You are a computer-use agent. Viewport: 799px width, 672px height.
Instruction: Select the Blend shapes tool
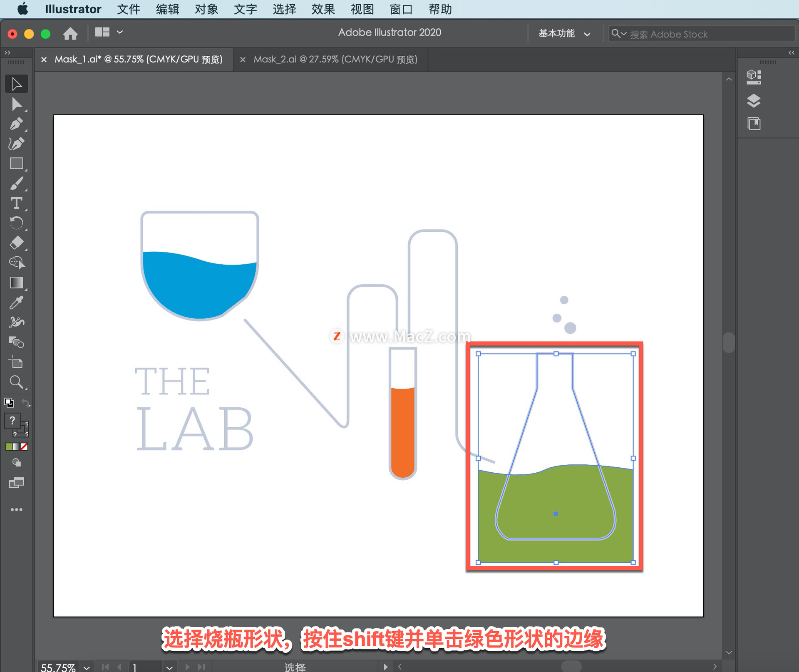(17, 342)
